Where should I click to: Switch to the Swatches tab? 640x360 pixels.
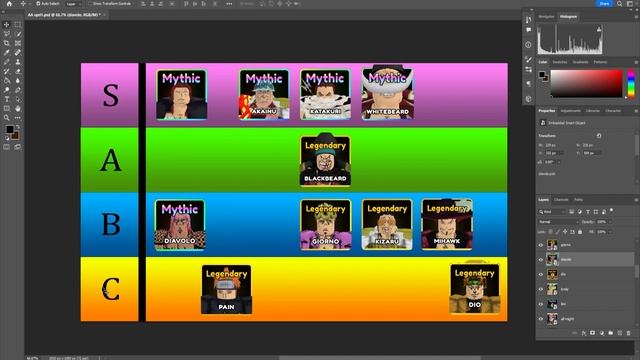560,62
